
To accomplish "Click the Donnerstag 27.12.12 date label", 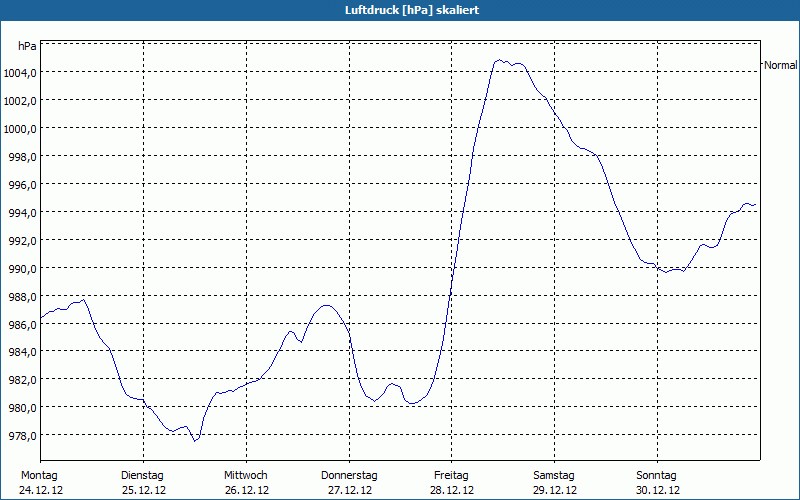I will click(349, 483).
